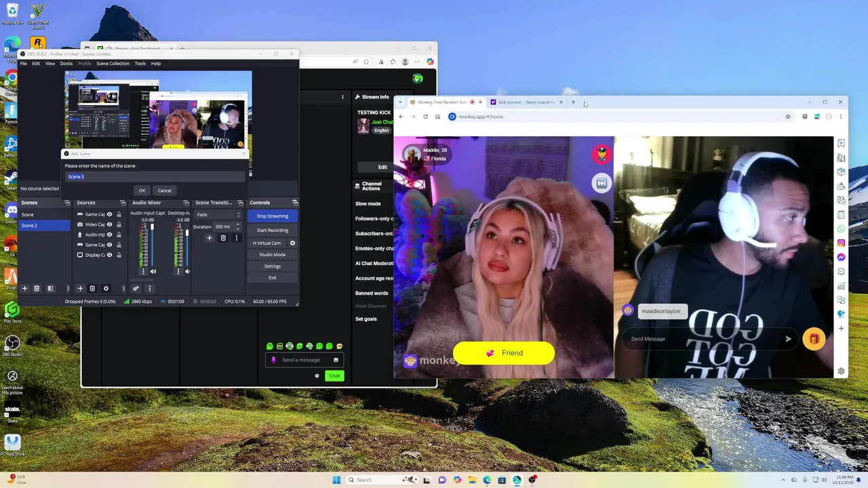Open OBS Tools menu
Image resolution: width=868 pixels, height=488 pixels.
140,63
